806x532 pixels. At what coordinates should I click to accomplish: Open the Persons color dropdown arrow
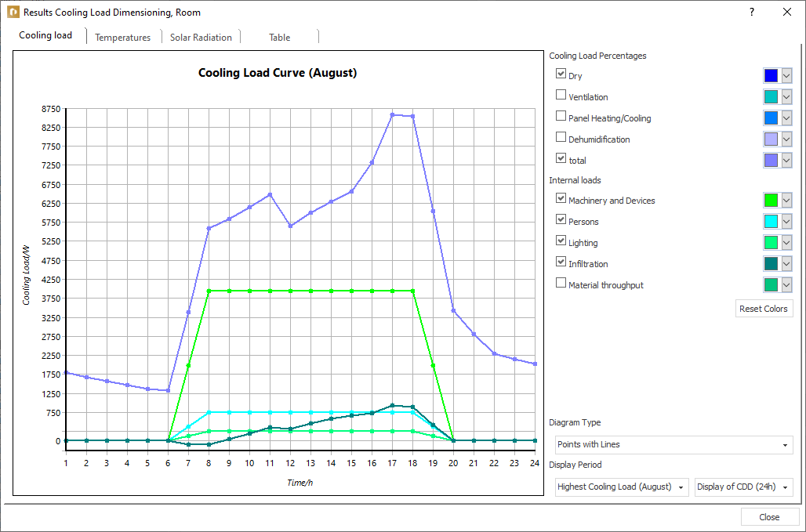786,221
